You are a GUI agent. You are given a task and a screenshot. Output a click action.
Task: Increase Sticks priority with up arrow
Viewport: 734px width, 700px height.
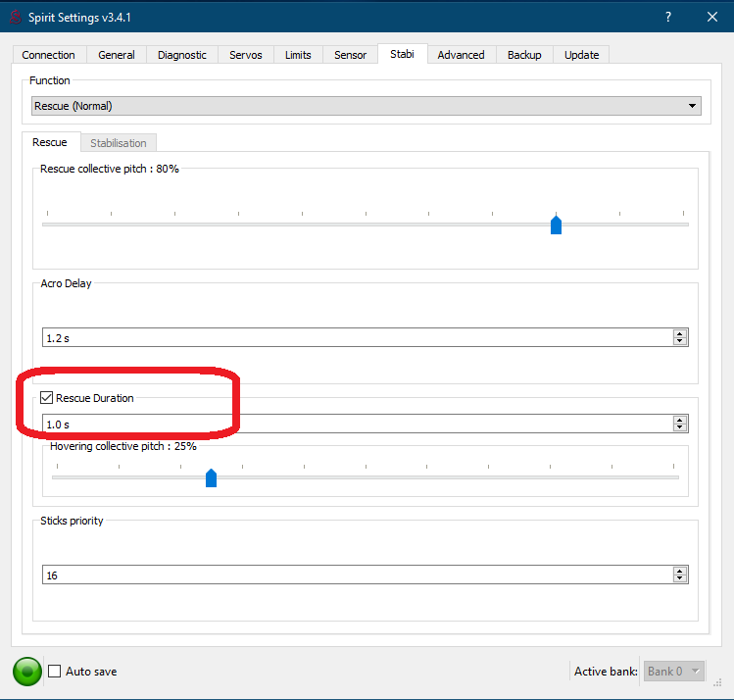point(680,571)
